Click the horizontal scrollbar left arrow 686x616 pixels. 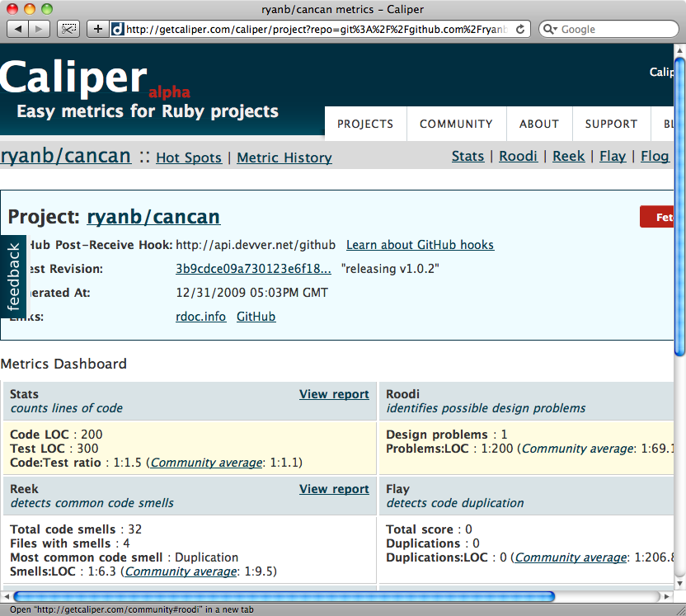pos(6,596)
